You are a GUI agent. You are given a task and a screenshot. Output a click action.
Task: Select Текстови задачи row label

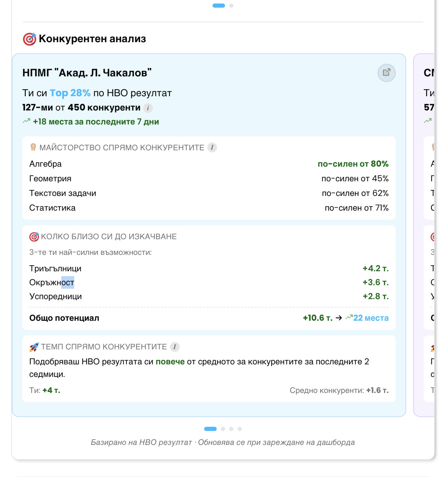click(x=63, y=193)
